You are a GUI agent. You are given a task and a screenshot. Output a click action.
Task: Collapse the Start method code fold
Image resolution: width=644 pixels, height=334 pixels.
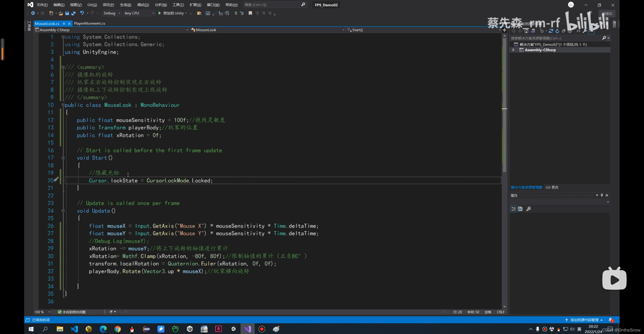pos(63,158)
